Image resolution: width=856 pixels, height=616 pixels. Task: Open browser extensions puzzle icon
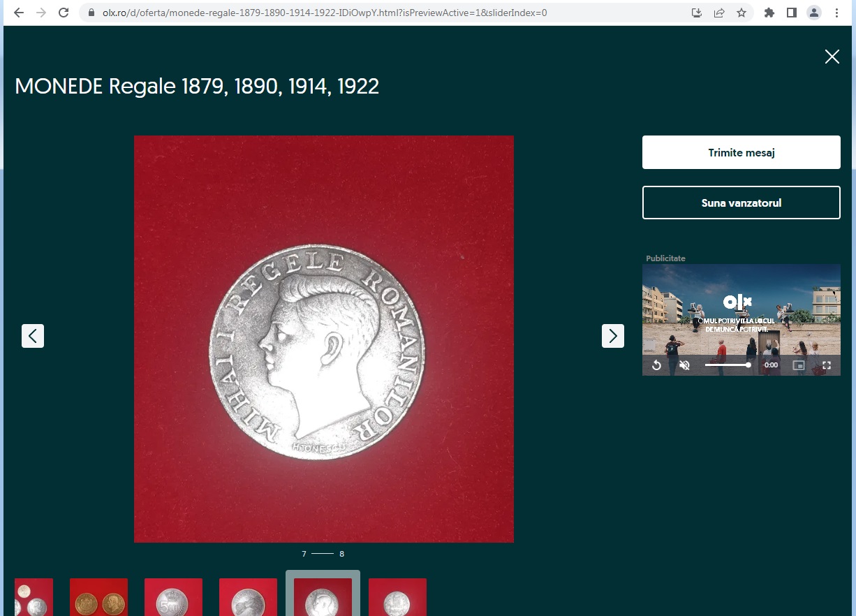(x=769, y=13)
